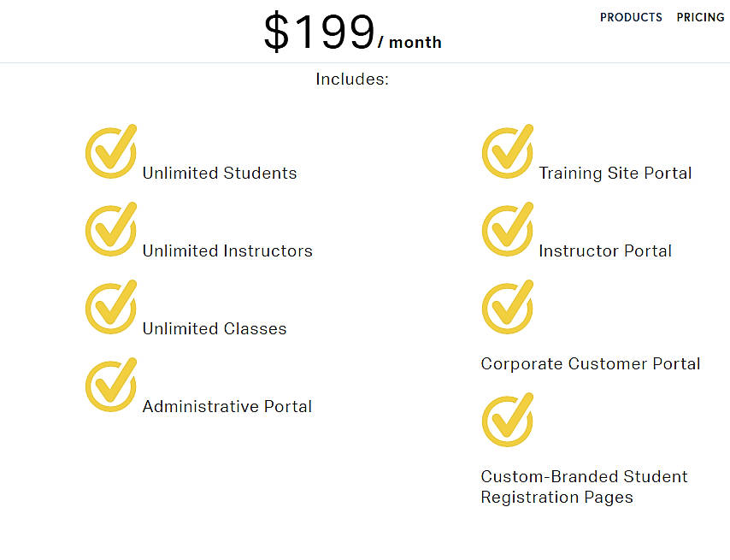Open the PRICING menu
The height and width of the screenshot is (560, 730).
[x=700, y=17]
